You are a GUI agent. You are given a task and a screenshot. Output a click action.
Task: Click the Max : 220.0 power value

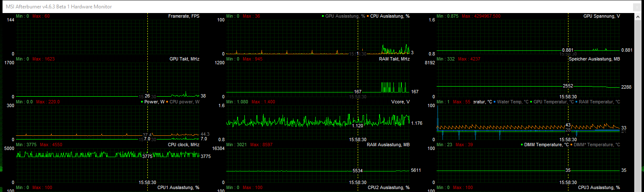click(48, 102)
